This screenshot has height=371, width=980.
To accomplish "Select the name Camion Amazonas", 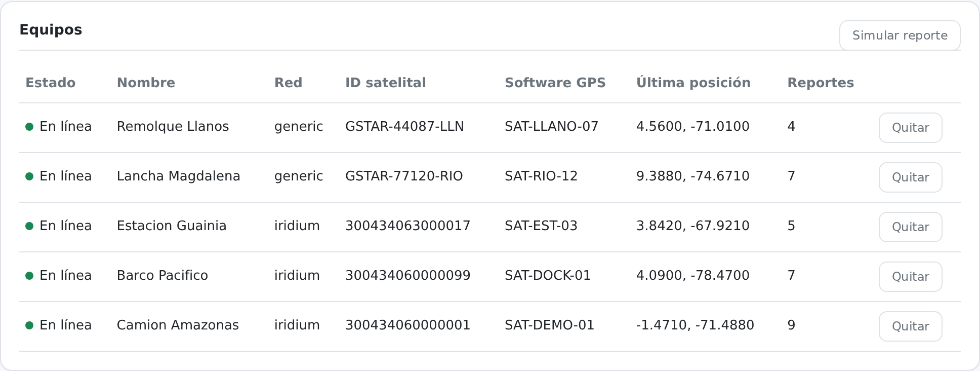I will (178, 325).
